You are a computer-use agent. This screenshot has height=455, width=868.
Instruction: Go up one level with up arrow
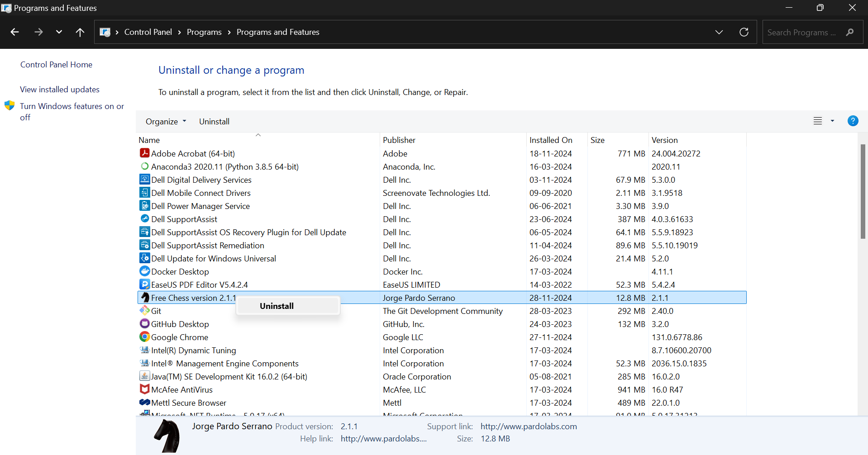tap(80, 32)
